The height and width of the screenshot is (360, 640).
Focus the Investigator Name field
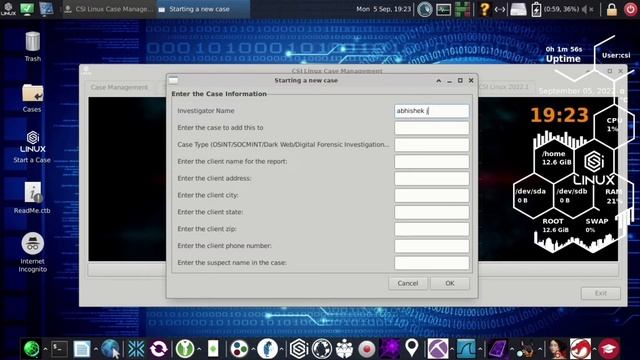[x=431, y=111]
